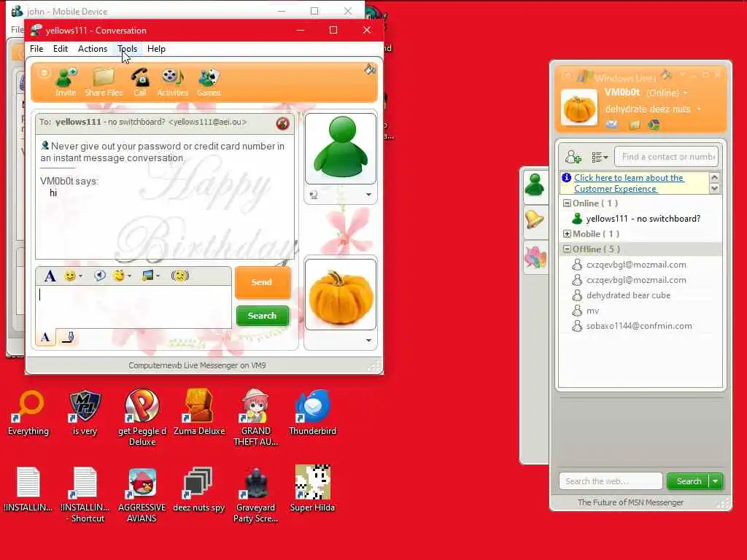The height and width of the screenshot is (560, 747).
Task: Switch to text input mode A tab
Action: click(x=45, y=338)
